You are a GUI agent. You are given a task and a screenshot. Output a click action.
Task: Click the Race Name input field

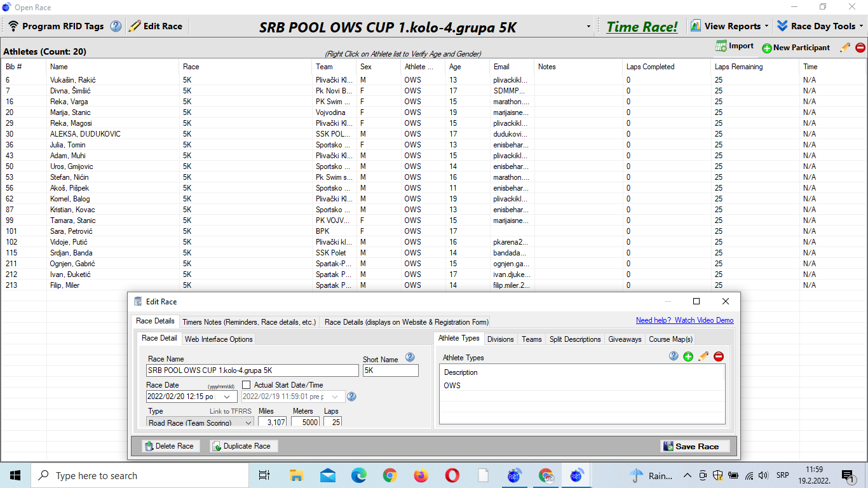pyautogui.click(x=252, y=370)
